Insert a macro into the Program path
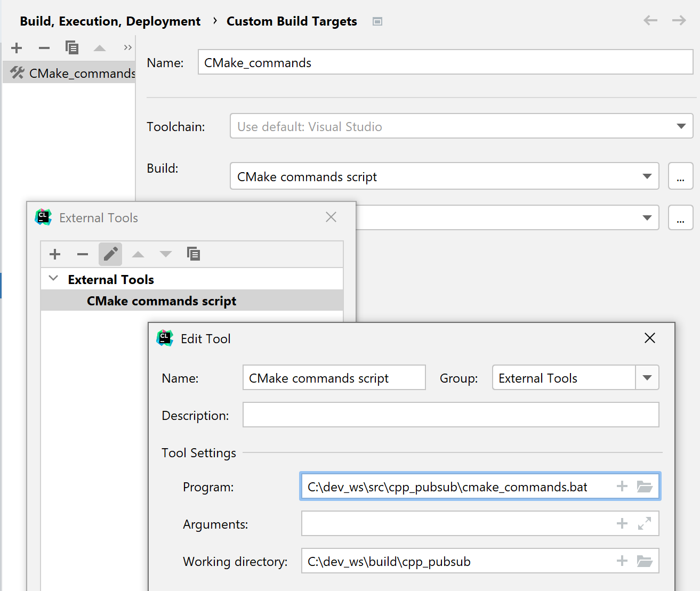700x591 pixels. coord(622,486)
